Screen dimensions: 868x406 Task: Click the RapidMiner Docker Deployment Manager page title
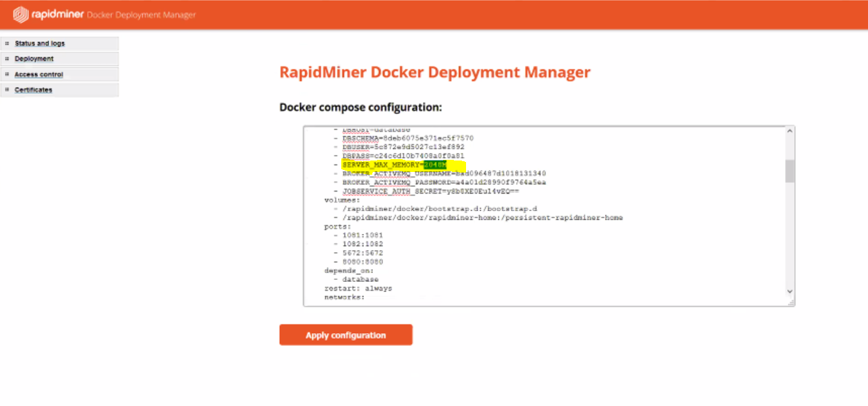coord(435,72)
